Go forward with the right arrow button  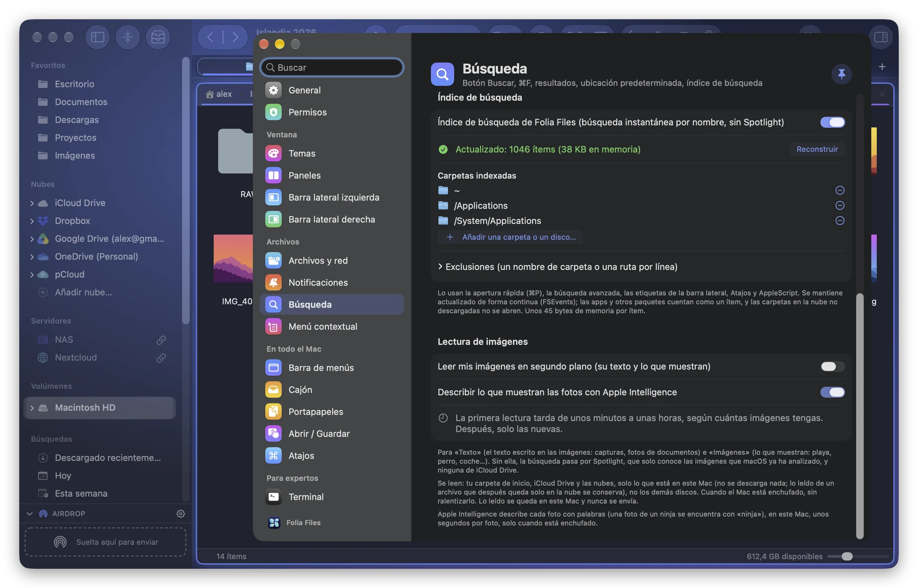[235, 37]
